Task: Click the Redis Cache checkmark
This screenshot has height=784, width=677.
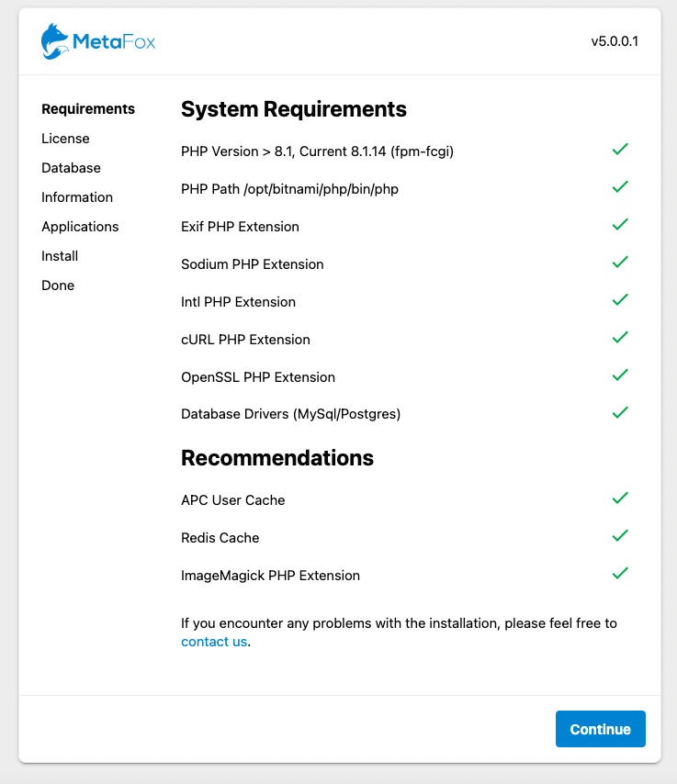Action: point(620,535)
